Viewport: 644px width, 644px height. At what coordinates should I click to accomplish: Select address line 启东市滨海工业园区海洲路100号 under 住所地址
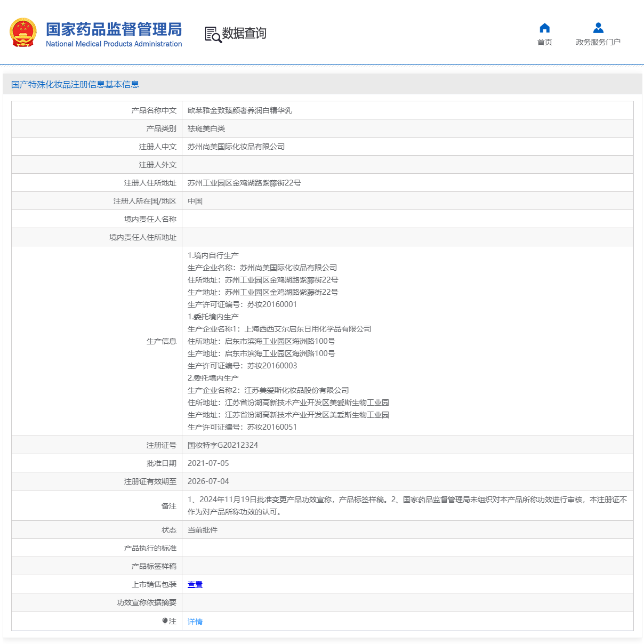click(x=280, y=341)
